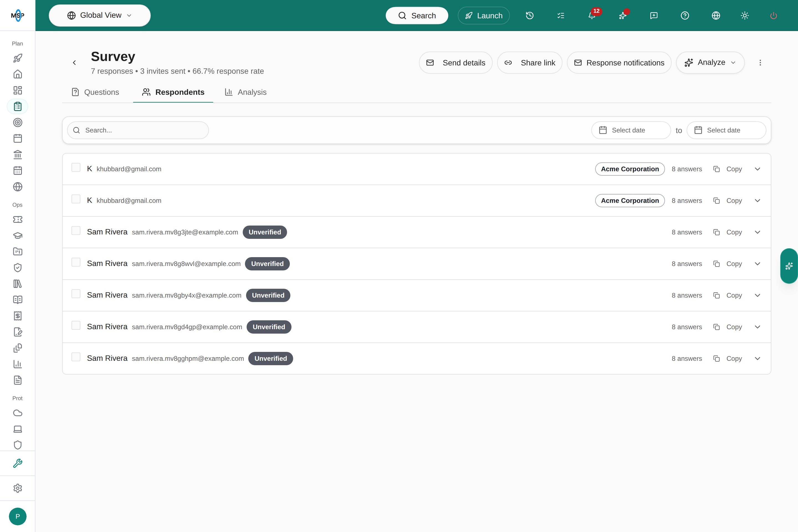798x532 pixels.
Task: Open the start Select date picker
Action: tap(631, 130)
